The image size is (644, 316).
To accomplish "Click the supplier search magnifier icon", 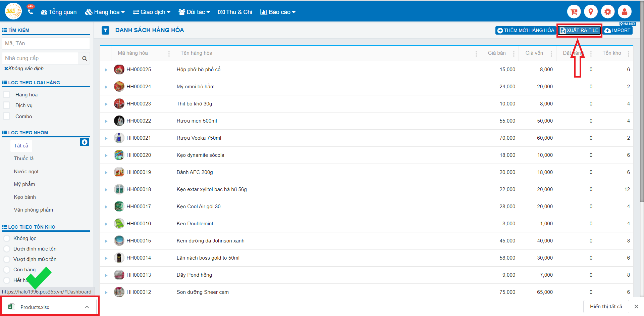I will point(85,58).
